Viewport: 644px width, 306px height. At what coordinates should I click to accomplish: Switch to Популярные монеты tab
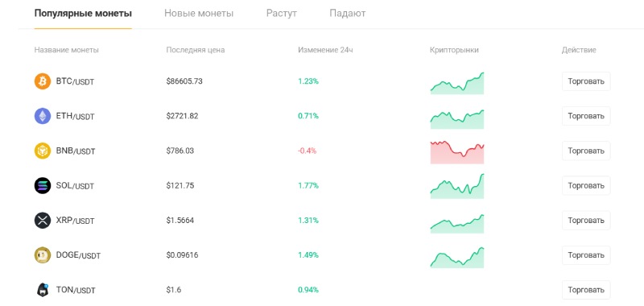click(x=83, y=14)
